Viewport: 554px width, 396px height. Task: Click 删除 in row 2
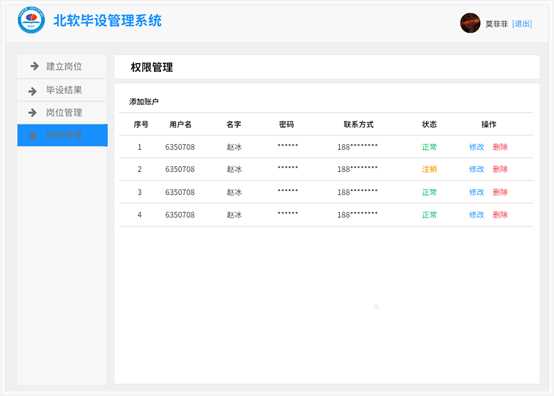(500, 169)
